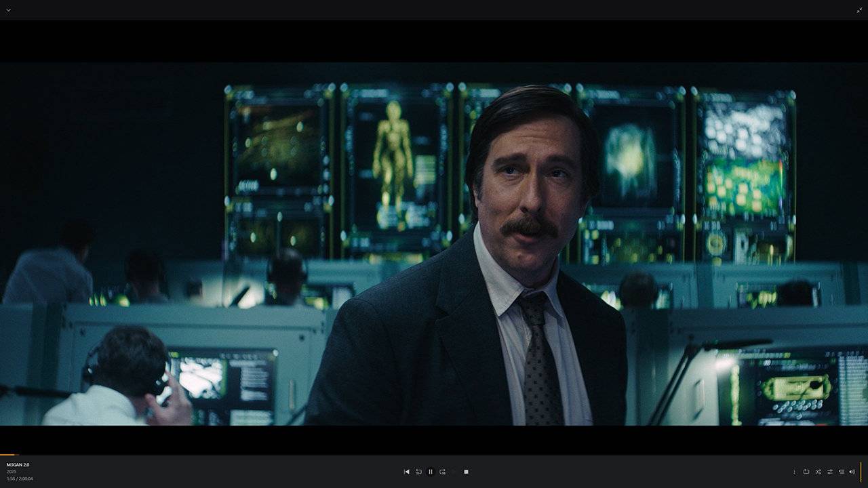Click the 1:58 / 2:00:04 time display
Screen dimensions: 868x488
[20, 479]
